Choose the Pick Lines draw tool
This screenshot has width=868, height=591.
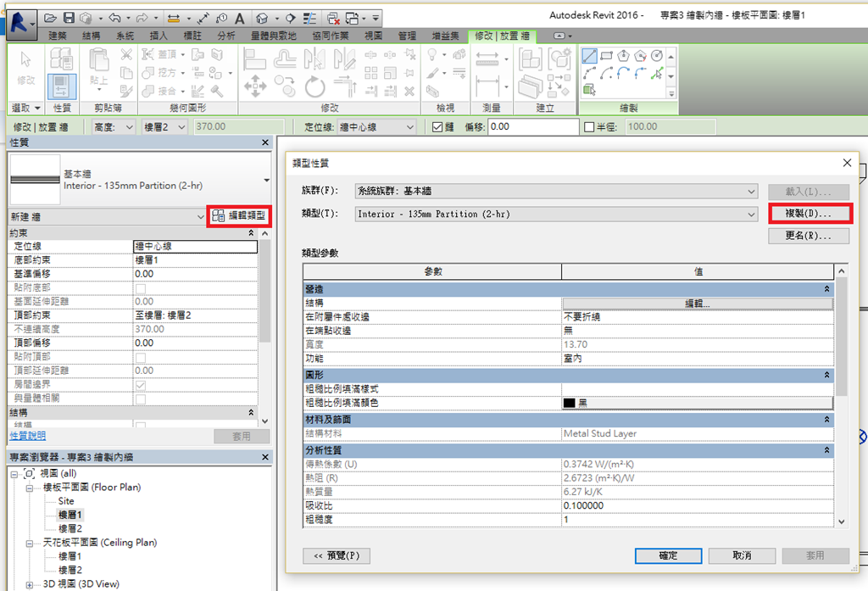[657, 73]
